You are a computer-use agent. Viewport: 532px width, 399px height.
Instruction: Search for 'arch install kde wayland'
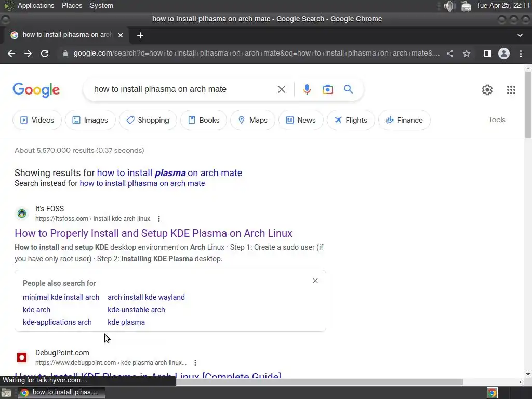tap(146, 297)
